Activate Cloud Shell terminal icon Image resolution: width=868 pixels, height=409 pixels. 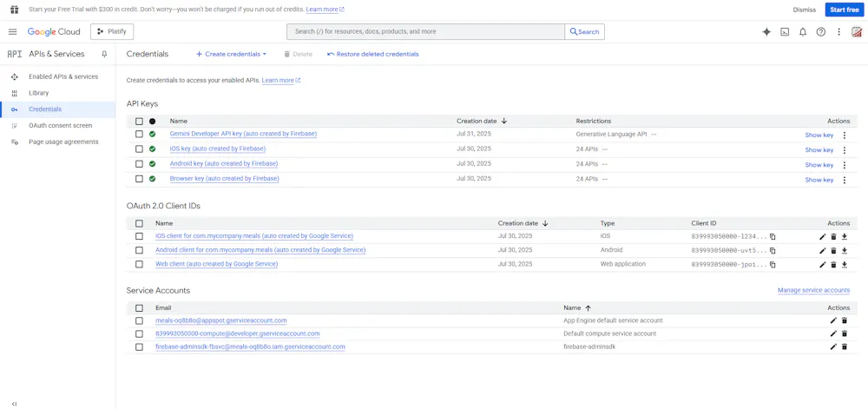coord(785,32)
